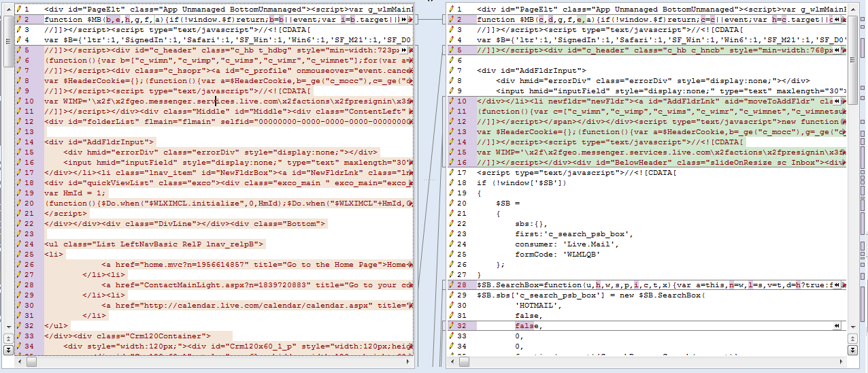Image resolution: width=868 pixels, height=373 pixels.
Task: Click the pencil icon on right pane line 28
Action: (451, 285)
